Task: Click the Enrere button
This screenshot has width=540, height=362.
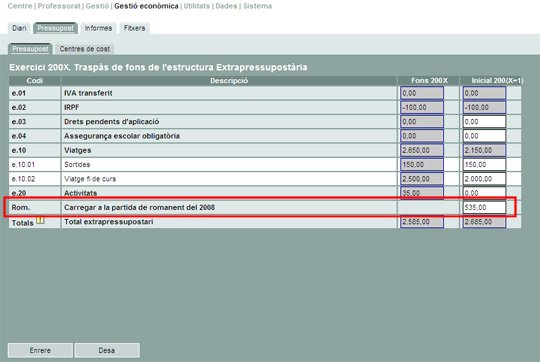Action: click(40, 350)
